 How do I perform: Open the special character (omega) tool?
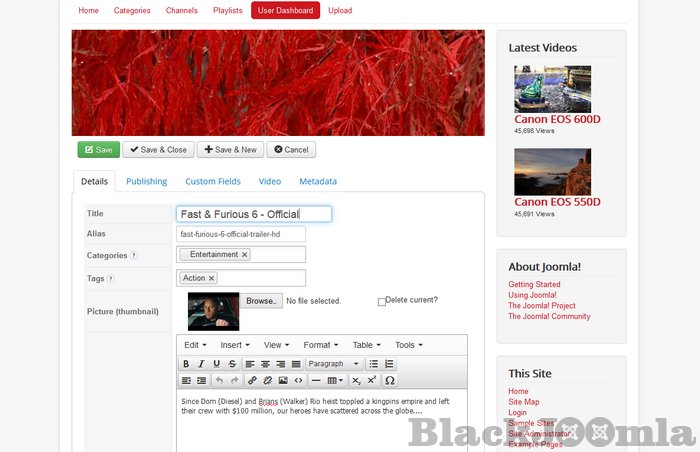[389, 381]
